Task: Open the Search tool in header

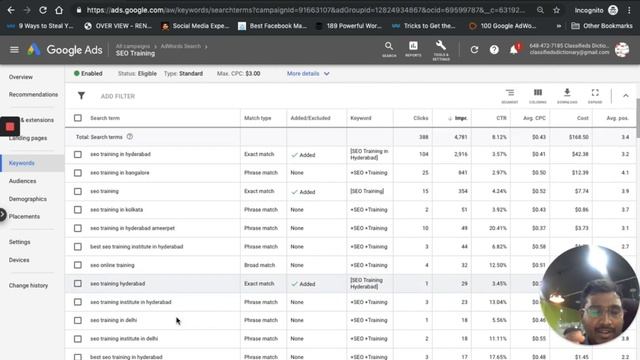Action: 389,49
